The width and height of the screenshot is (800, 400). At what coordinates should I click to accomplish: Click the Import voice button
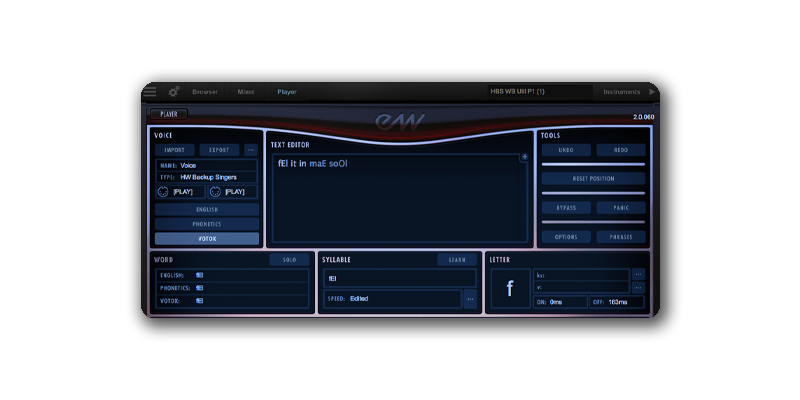174,150
